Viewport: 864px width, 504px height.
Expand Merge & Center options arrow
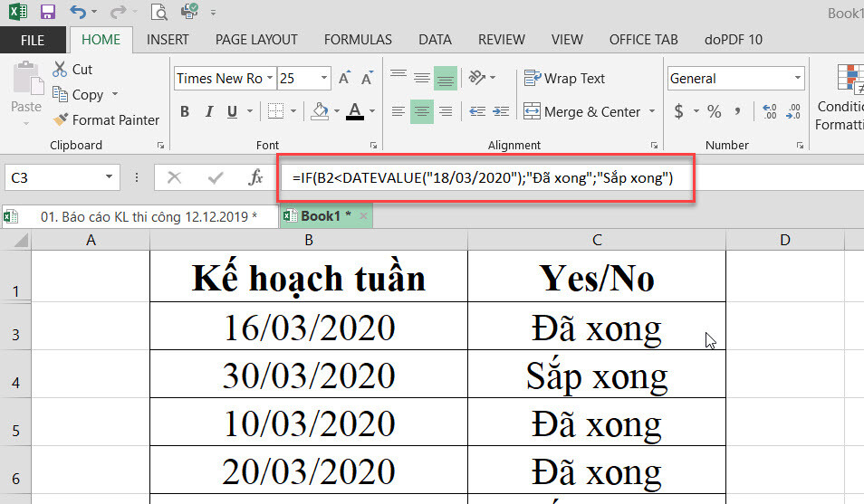click(652, 111)
